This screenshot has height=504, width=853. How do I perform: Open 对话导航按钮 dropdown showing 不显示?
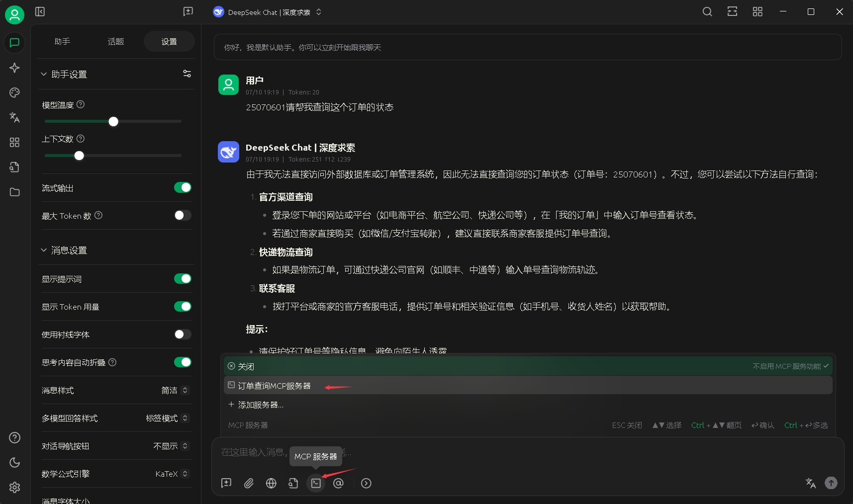click(x=171, y=446)
